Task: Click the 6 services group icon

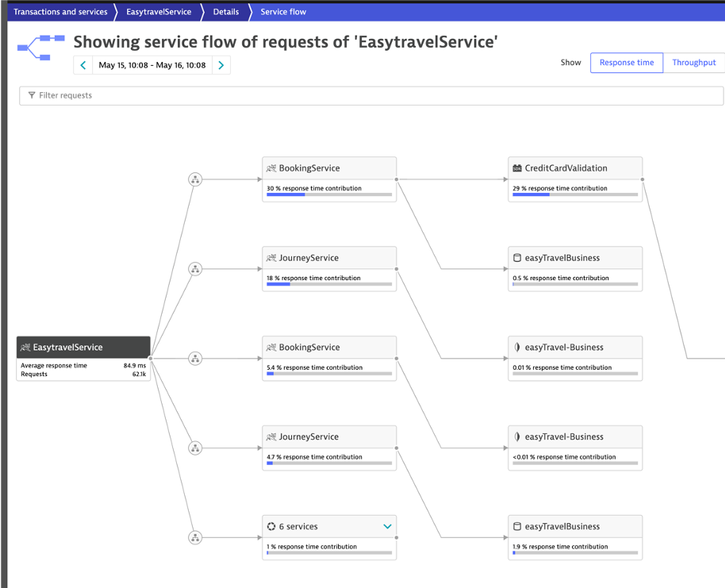Action: (x=271, y=526)
